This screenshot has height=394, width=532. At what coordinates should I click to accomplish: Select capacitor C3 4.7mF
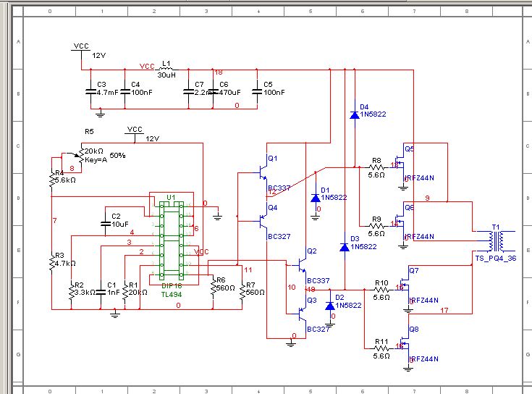tap(90, 92)
